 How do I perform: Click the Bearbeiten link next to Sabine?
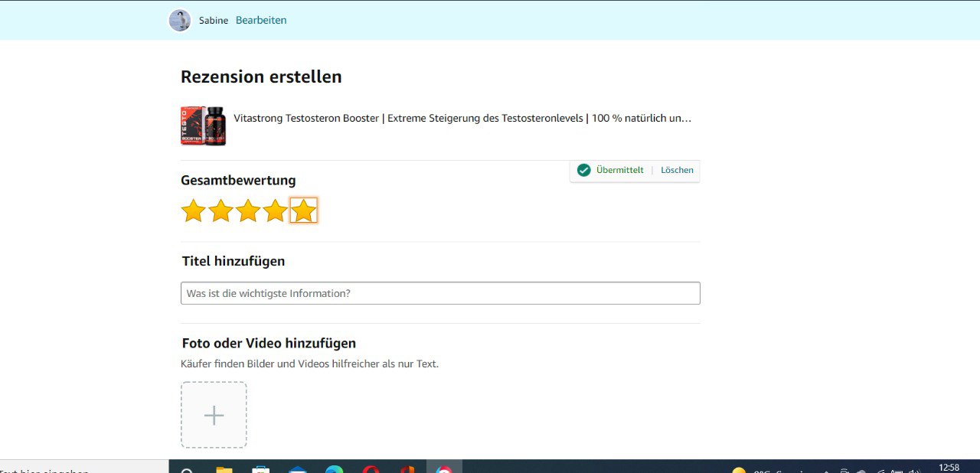261,21
